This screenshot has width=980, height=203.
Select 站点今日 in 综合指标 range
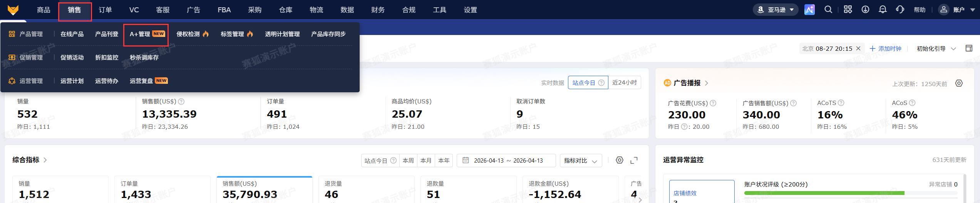pyautogui.click(x=380, y=161)
